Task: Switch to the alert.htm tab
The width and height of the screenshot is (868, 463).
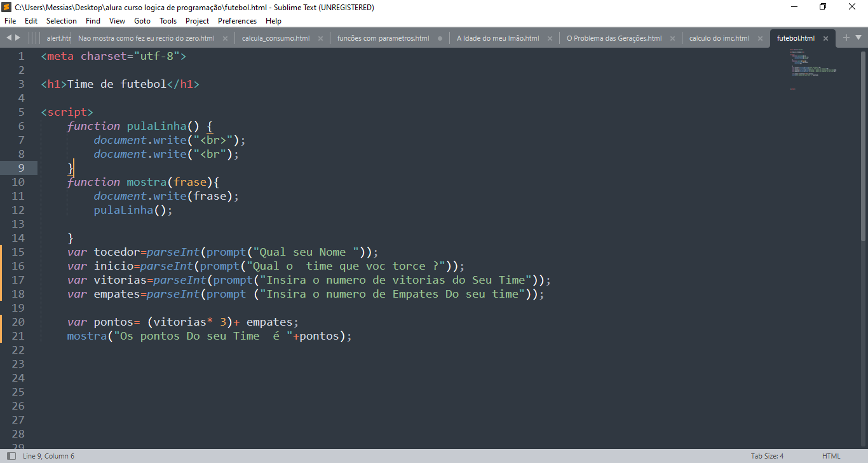Action: [58, 38]
